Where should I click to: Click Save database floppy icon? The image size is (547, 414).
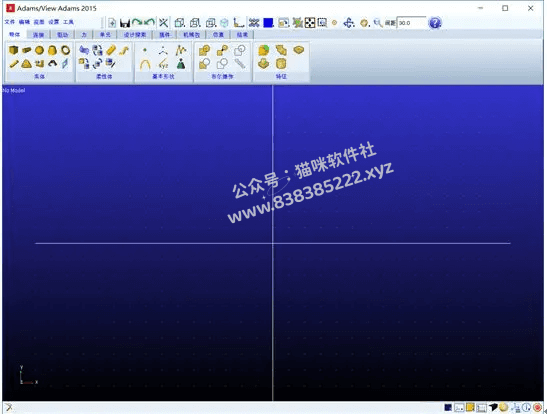point(125,23)
